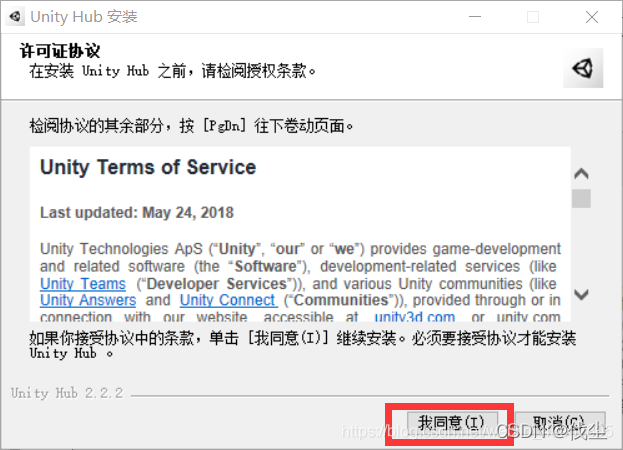623x450 pixels.
Task: Minimize the Unity Hub installer window
Action: [x=475, y=17]
